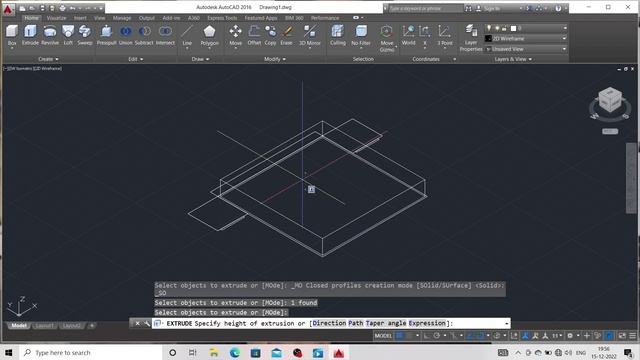
Task: Choose the Taper angle option
Action: coord(386,323)
